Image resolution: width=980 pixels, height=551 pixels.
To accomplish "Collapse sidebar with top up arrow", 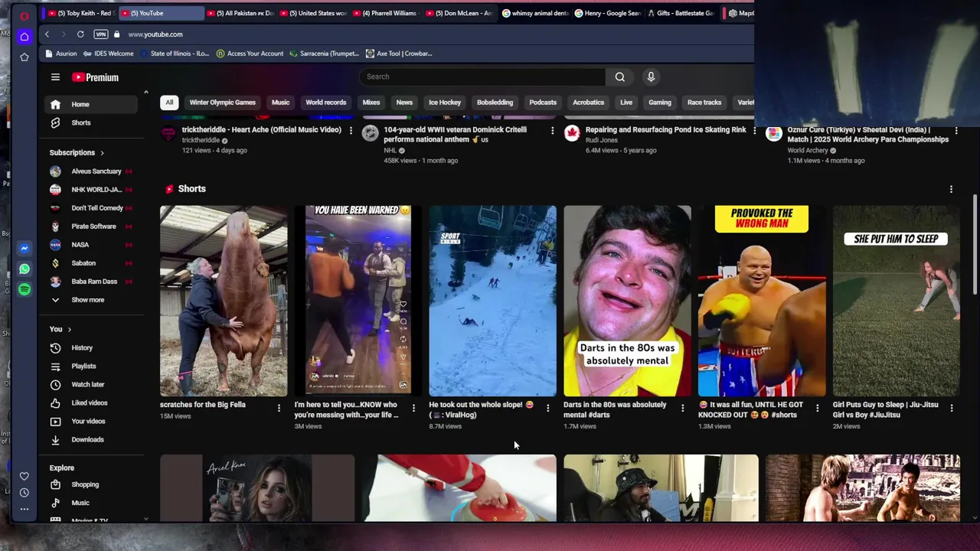I will coord(145,93).
